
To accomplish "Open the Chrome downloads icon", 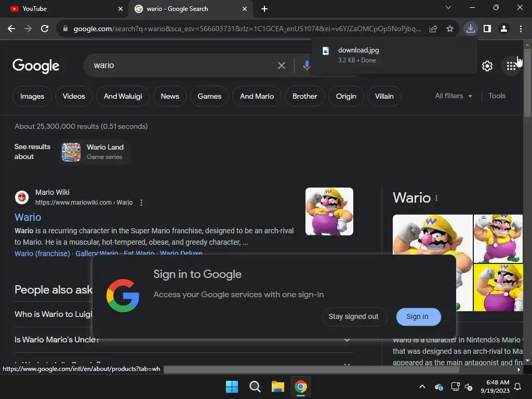I will click(x=471, y=29).
